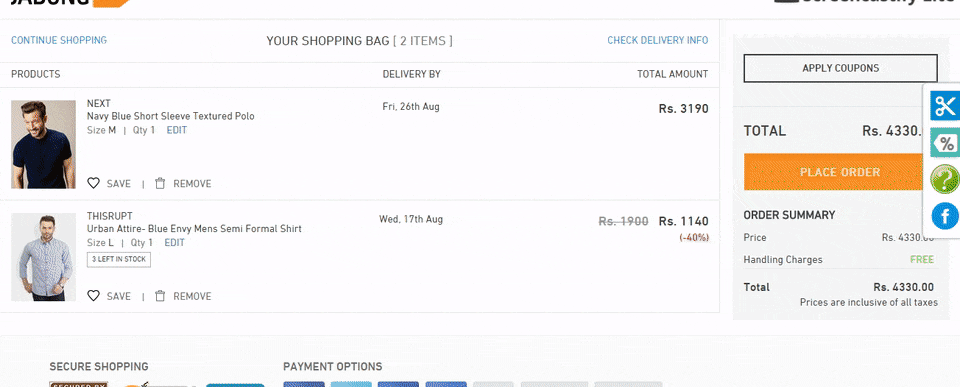
Task: Open Urban Attire Blue Envy shirt title
Action: 194,229
